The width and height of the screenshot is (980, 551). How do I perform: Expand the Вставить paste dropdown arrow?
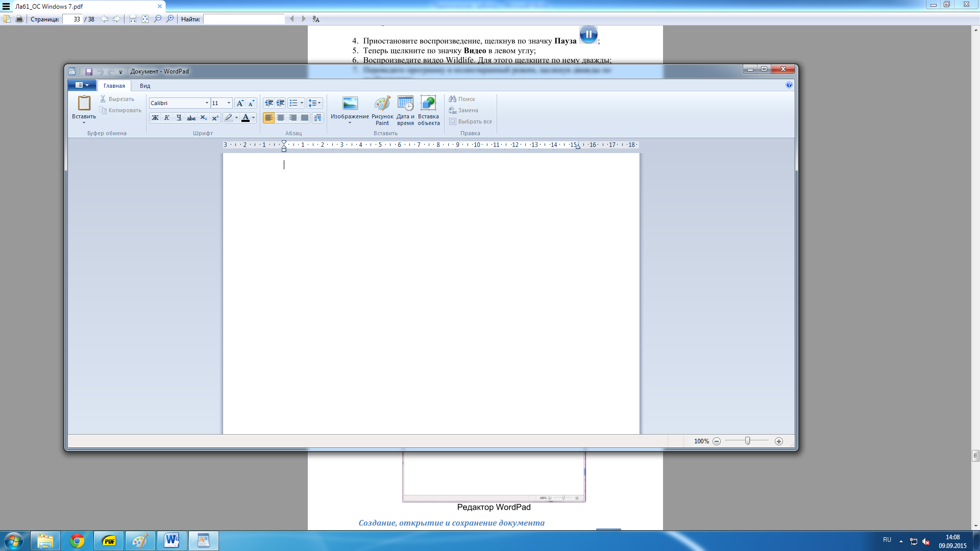pos(84,123)
